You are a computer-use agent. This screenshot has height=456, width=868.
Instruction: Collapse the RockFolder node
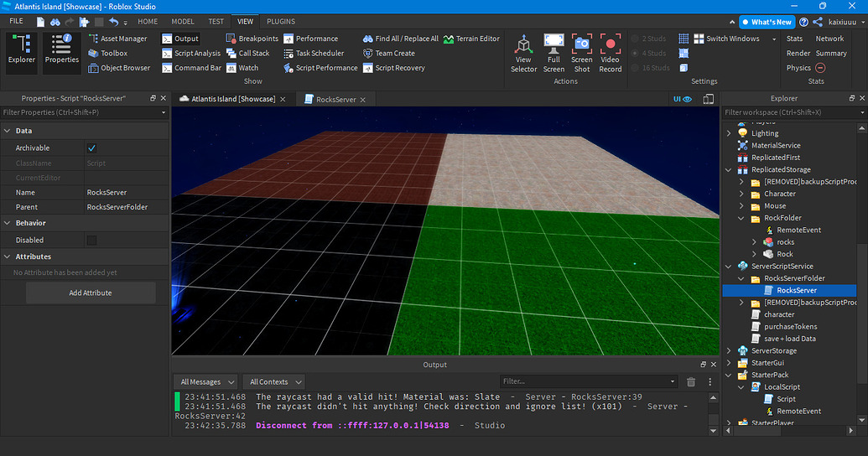pos(741,218)
